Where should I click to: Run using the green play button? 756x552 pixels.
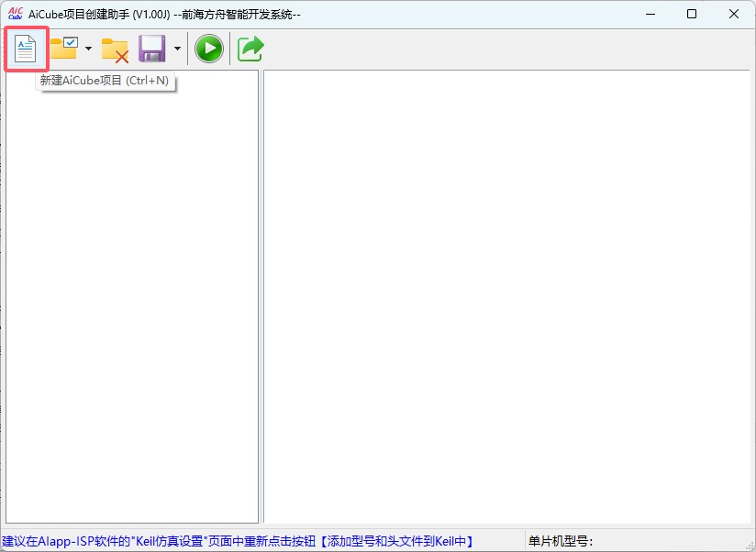tap(209, 49)
